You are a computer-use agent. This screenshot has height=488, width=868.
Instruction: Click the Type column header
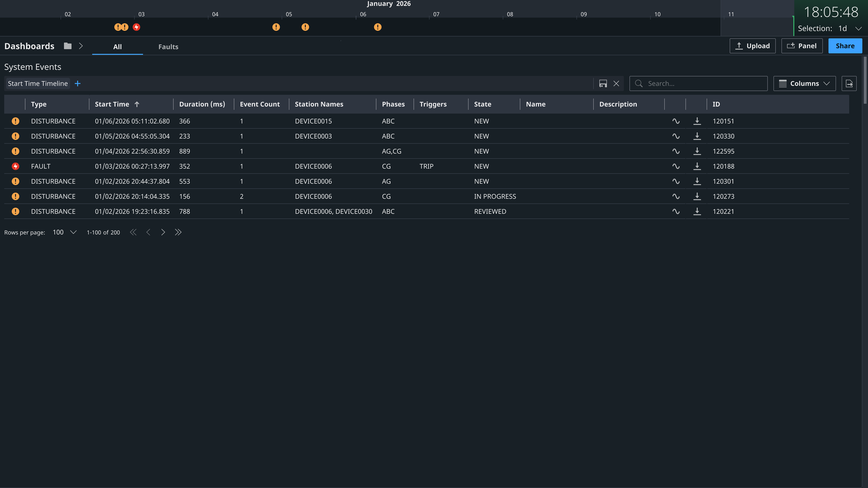click(x=39, y=104)
